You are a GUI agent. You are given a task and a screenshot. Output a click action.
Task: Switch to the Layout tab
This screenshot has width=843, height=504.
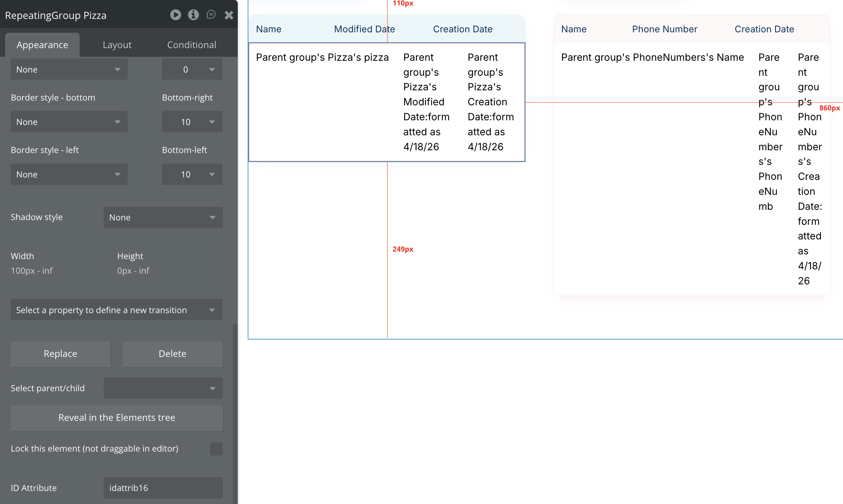(x=117, y=45)
